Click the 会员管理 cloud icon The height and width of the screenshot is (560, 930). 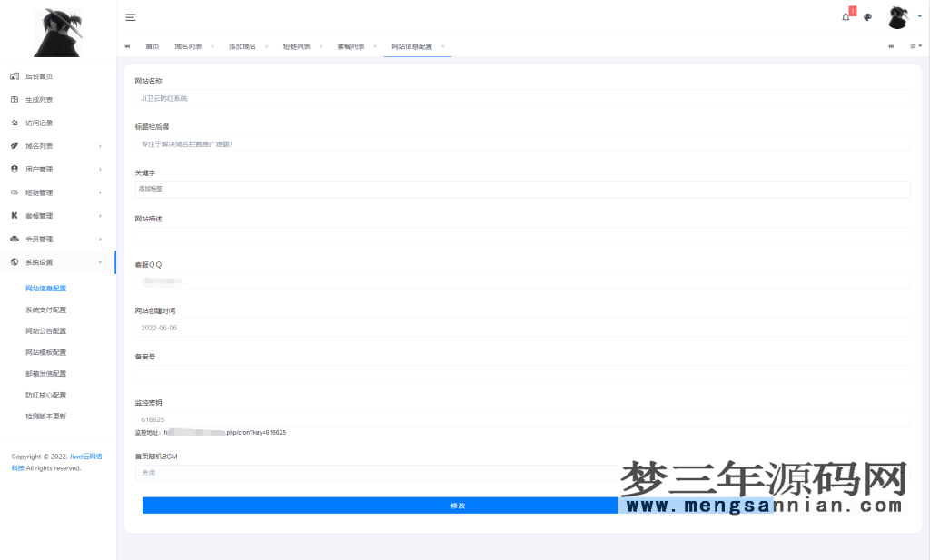13,238
